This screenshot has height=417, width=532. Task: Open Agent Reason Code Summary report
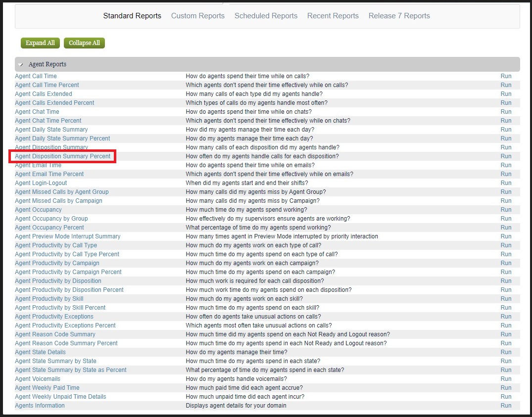tap(55, 334)
